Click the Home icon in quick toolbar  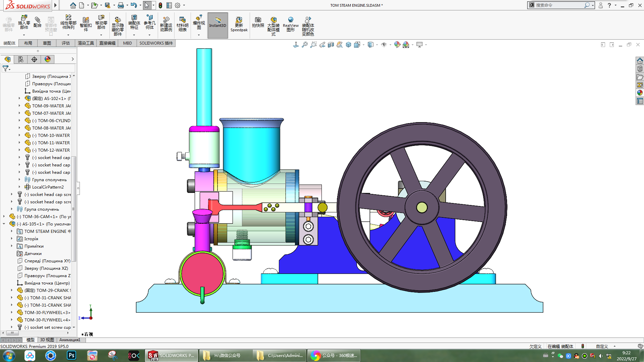73,5
